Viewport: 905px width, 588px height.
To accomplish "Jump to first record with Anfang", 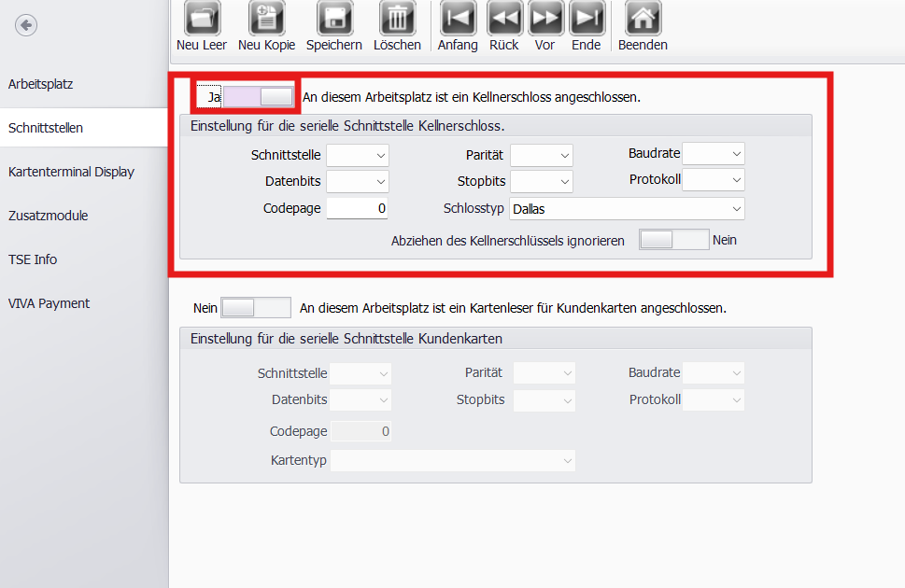I will [x=458, y=18].
